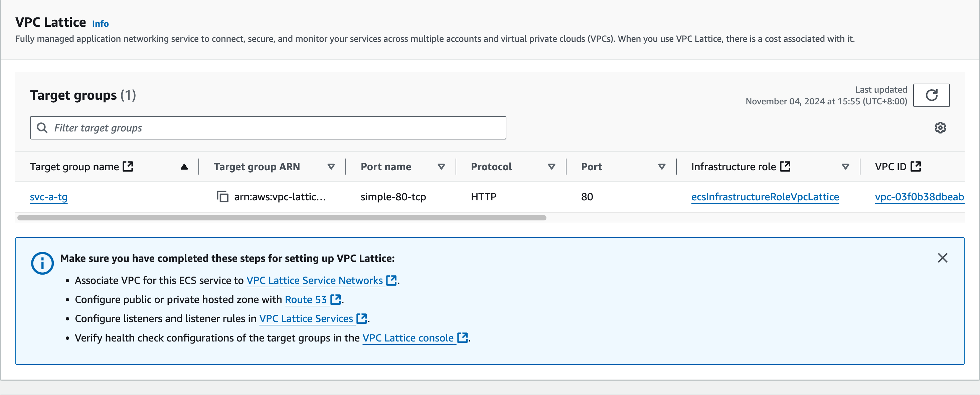Click the external link icon beside Target group name

[128, 167]
